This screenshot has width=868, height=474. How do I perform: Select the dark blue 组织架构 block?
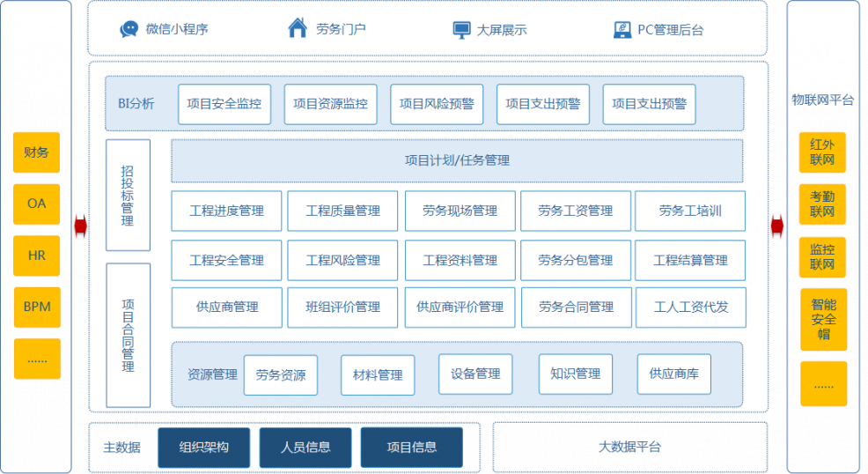point(203,448)
